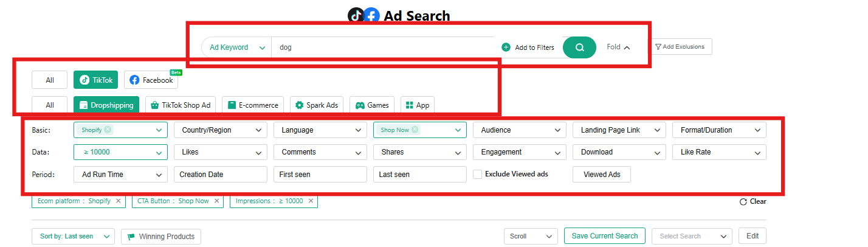Click the keyword search input containing dog
This screenshot has width=868, height=247.
(x=383, y=47)
